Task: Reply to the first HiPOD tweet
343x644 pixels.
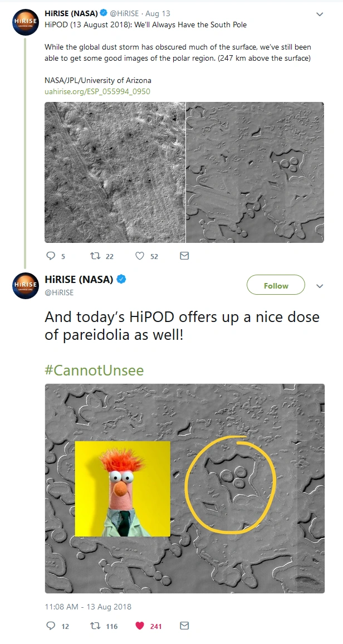Action: [51, 256]
